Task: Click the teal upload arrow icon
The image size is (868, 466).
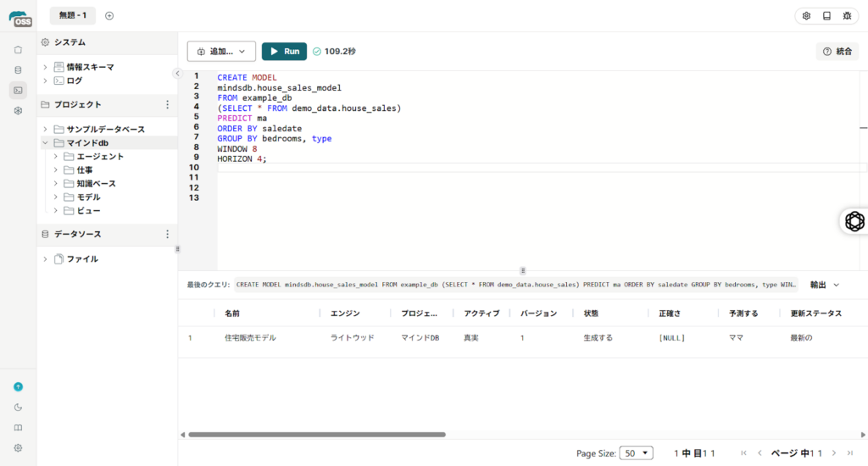Action: click(18, 386)
